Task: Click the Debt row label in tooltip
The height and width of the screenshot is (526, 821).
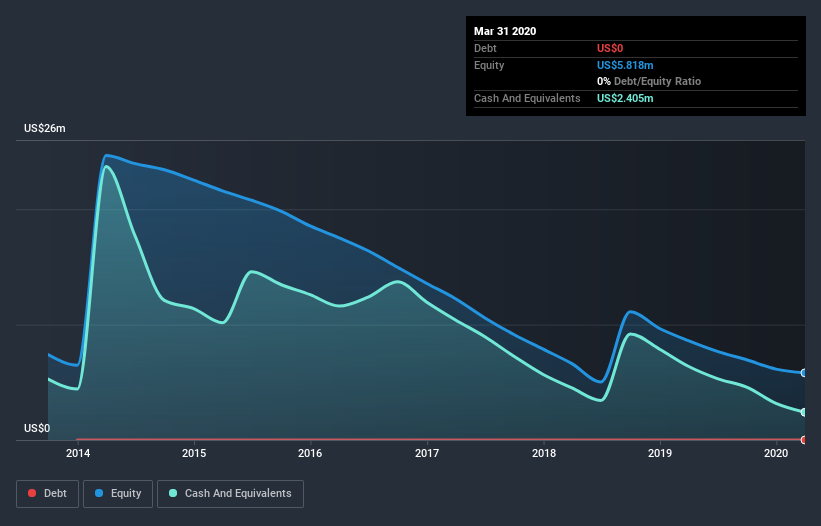Action: click(x=485, y=48)
